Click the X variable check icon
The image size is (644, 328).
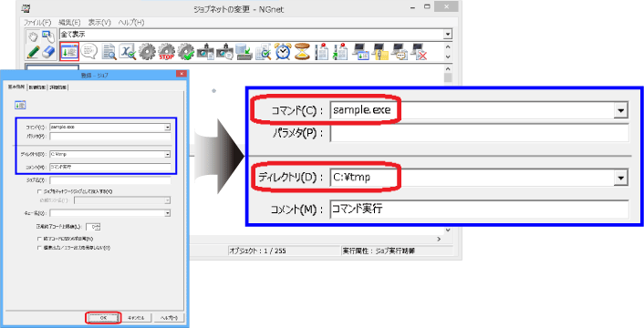[128, 52]
